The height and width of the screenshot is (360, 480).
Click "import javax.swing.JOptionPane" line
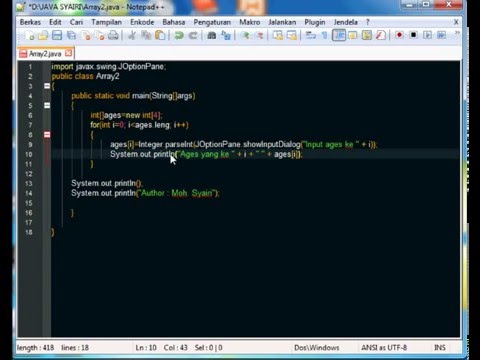[108, 66]
